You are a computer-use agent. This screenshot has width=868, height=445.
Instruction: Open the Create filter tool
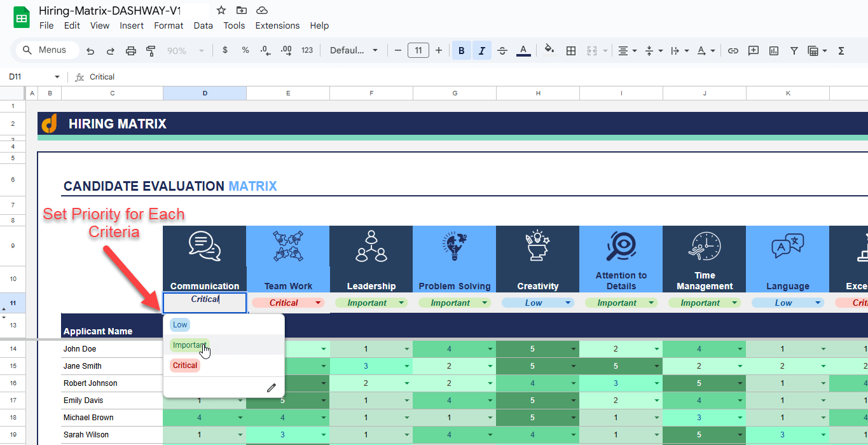point(794,50)
